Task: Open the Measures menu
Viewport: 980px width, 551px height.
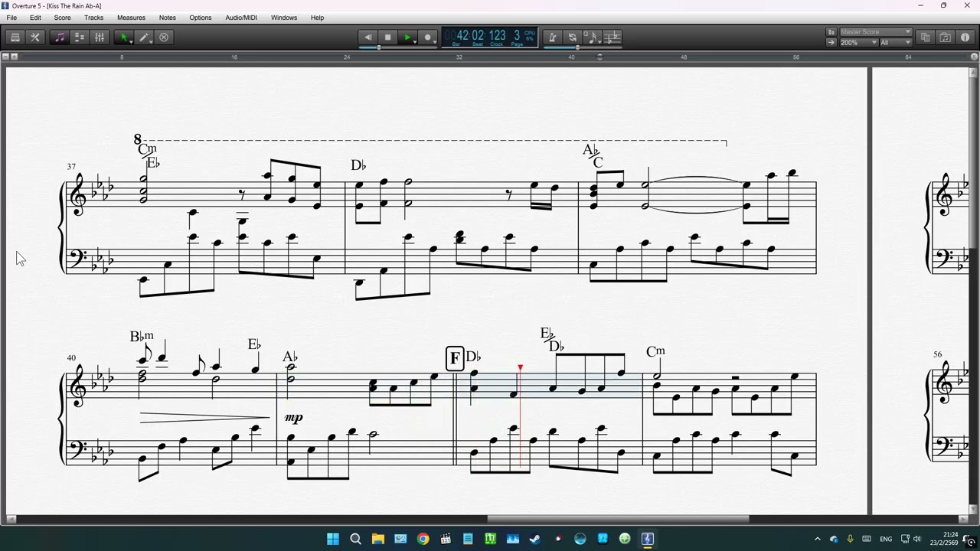Action: coord(131,18)
